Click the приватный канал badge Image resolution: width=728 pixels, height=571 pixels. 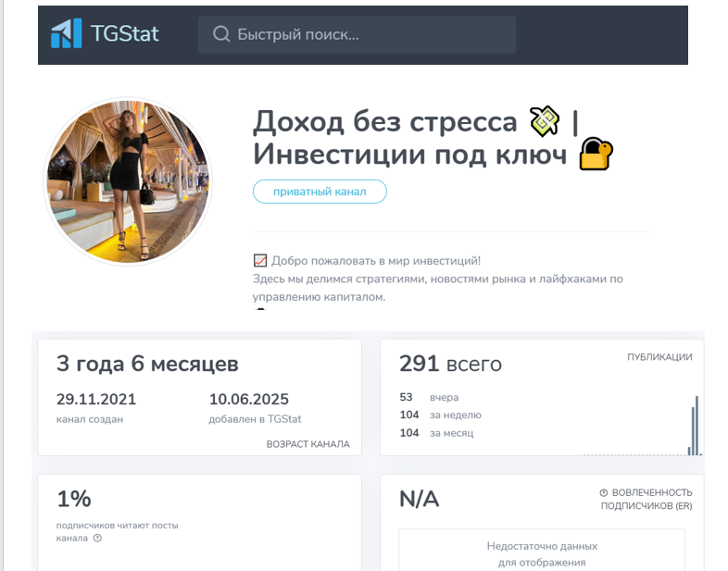(320, 192)
